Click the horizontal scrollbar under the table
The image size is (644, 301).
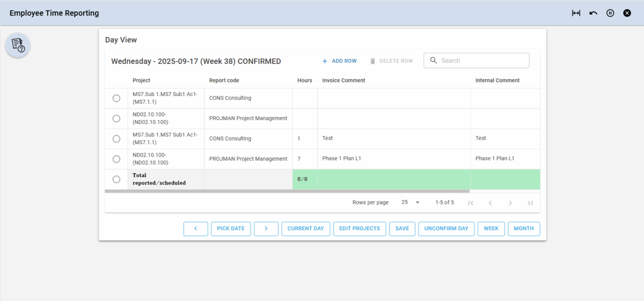(287, 191)
